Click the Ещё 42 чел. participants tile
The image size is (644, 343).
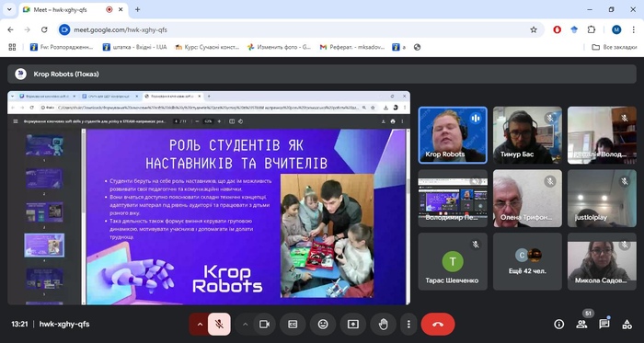coord(527,261)
